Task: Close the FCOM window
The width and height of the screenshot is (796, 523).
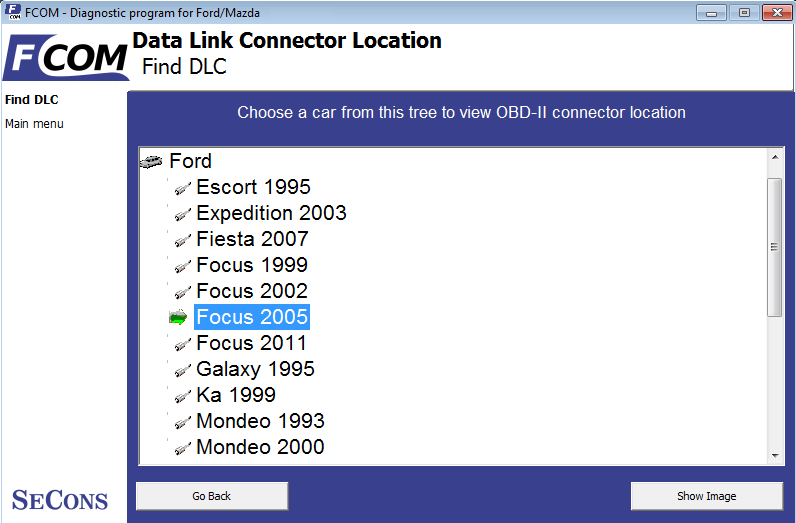Action: pos(777,13)
